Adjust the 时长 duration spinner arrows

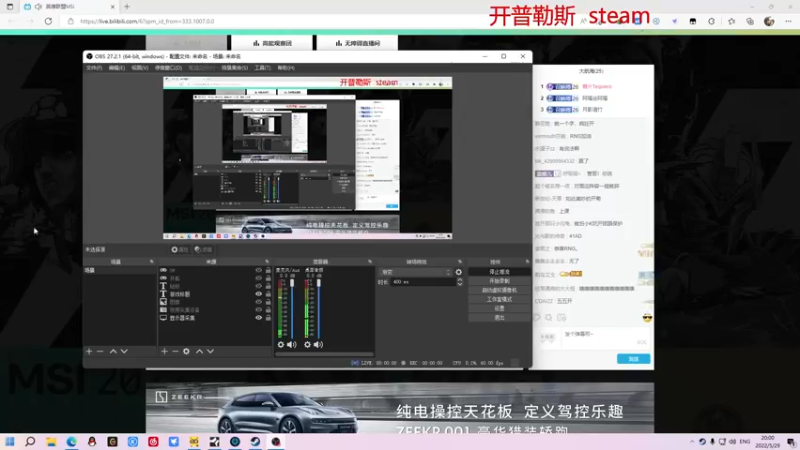[460, 282]
